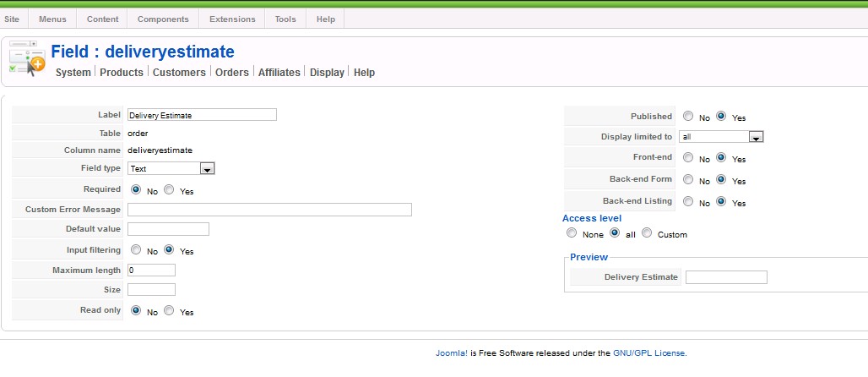The image size is (868, 377).
Task: Click the Maximum length input box
Action: [x=151, y=270]
